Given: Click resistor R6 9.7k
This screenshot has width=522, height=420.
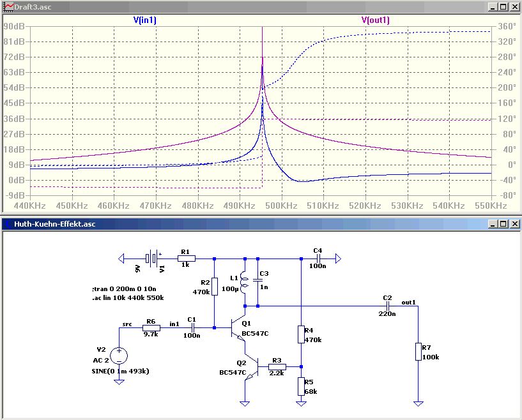Looking at the screenshot, I should pyautogui.click(x=151, y=328).
